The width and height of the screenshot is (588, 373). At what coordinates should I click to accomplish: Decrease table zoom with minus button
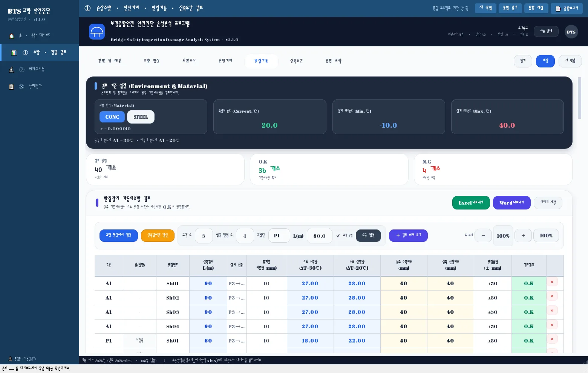[483, 235]
